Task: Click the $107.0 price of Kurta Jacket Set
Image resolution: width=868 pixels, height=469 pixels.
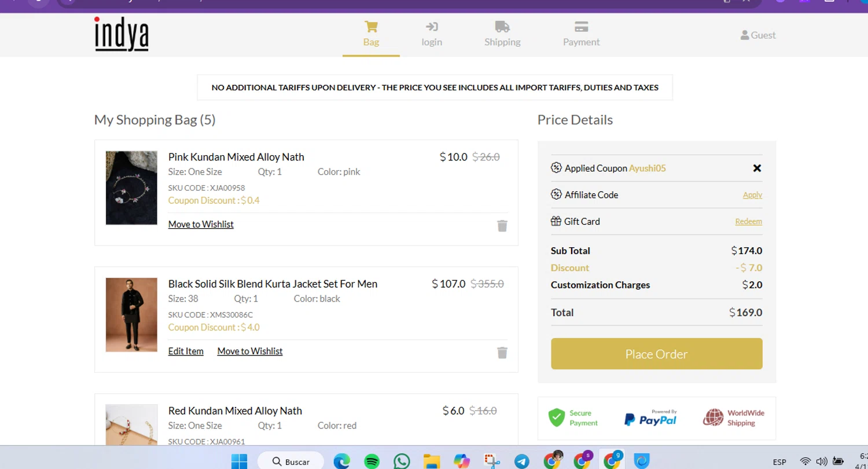Action: coord(448,284)
